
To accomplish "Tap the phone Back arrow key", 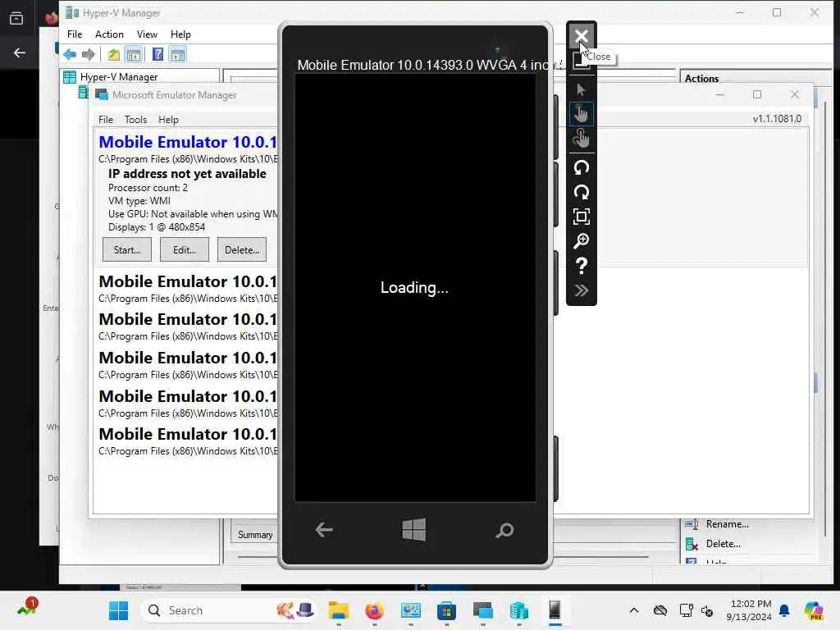I will pos(324,530).
